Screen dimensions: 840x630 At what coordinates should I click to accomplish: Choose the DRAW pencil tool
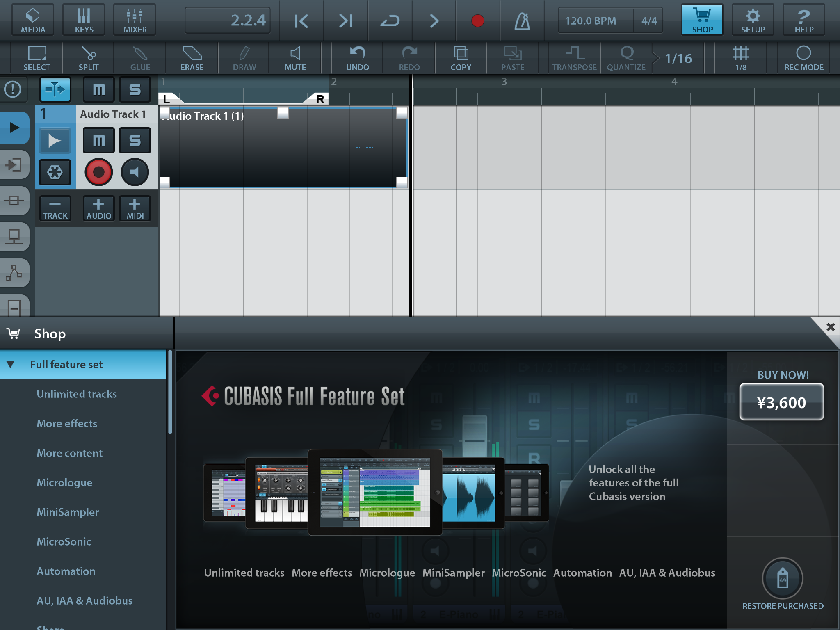[244, 58]
